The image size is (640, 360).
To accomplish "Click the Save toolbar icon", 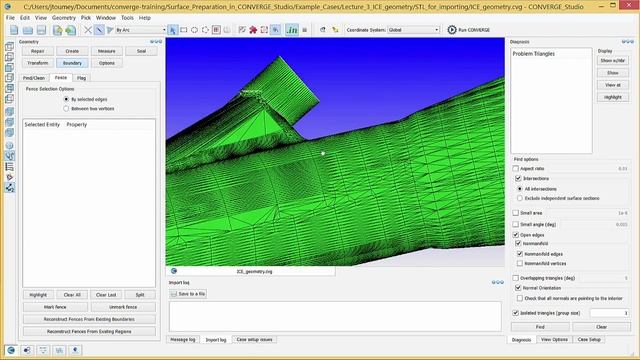I will click(41, 30).
